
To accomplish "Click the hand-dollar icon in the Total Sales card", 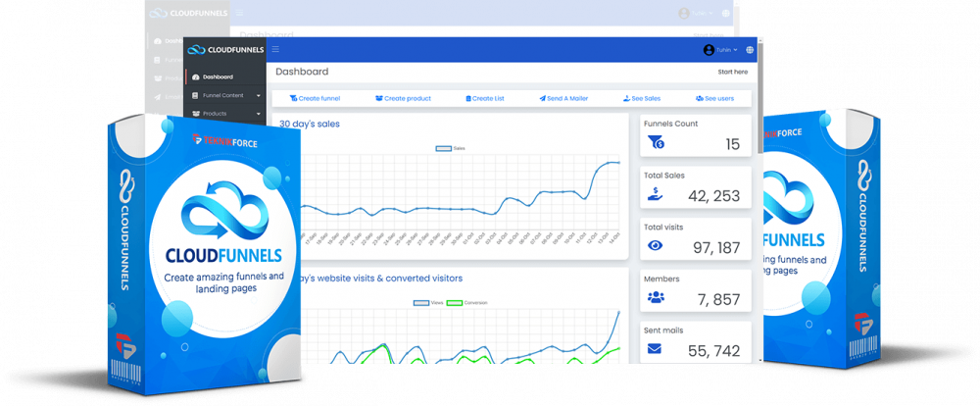I will 655,194.
